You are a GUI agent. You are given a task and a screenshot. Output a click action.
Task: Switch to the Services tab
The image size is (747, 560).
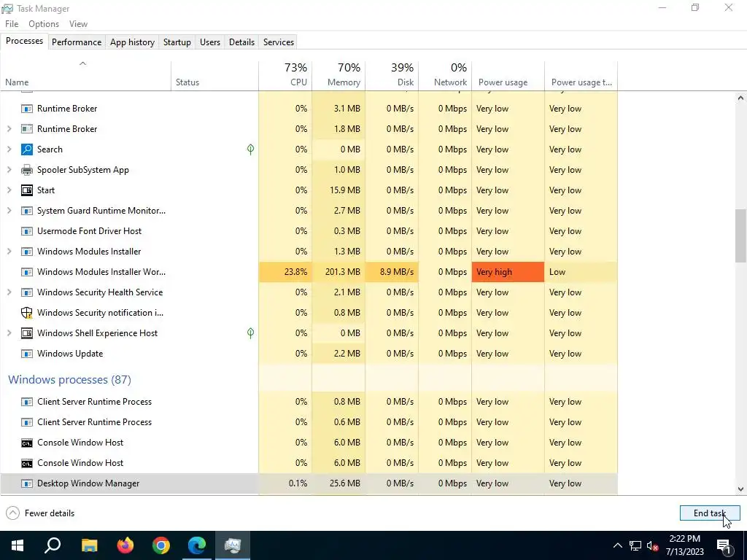(x=279, y=42)
